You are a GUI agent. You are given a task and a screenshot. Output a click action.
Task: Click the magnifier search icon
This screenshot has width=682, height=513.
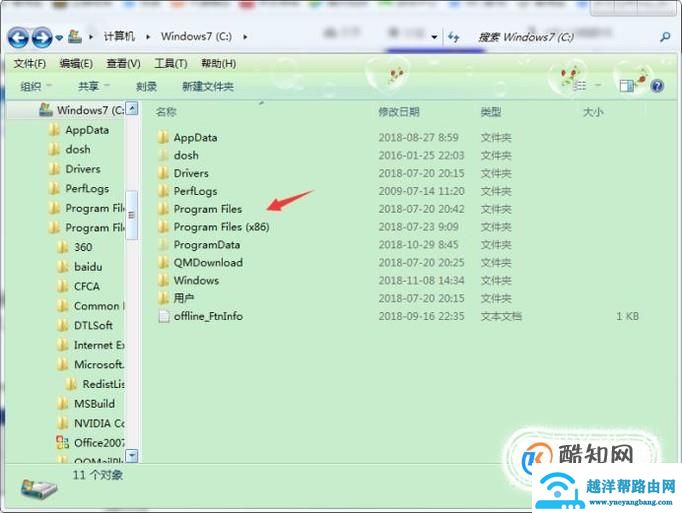665,37
